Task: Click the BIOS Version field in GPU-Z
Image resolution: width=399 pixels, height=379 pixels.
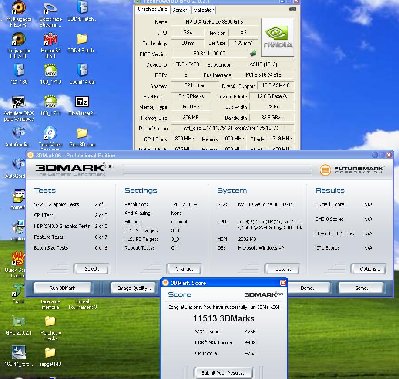Action: coord(209,53)
